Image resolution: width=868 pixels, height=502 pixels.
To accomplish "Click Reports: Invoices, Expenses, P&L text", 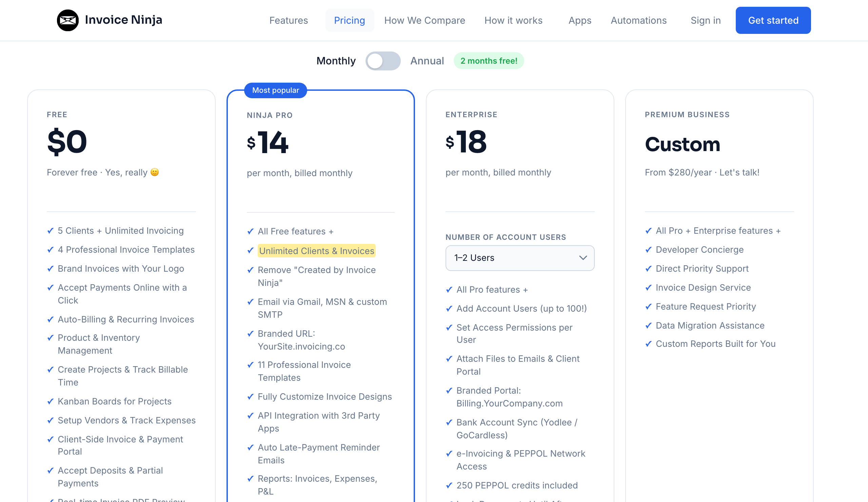I will point(318,485).
